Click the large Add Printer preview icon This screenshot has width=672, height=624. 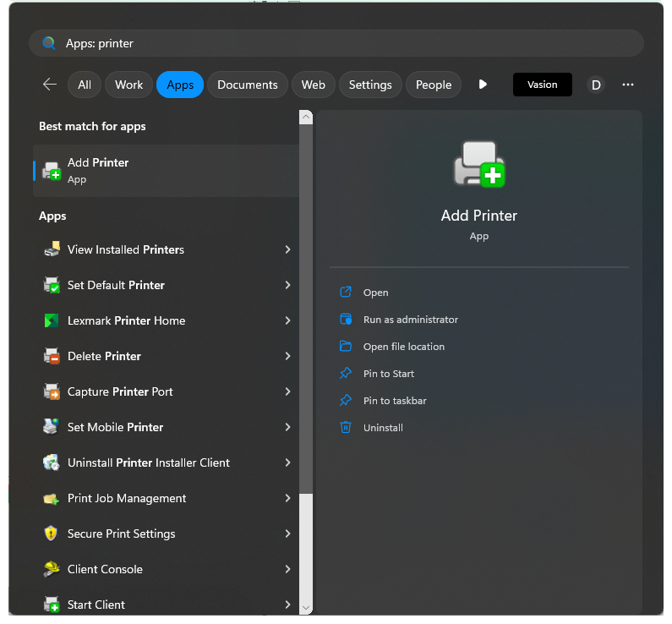click(479, 165)
